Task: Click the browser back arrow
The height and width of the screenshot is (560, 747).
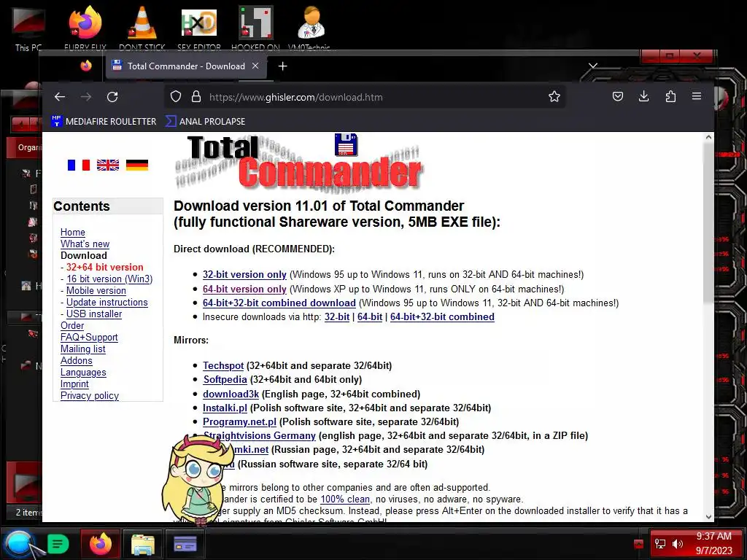Action: click(60, 97)
